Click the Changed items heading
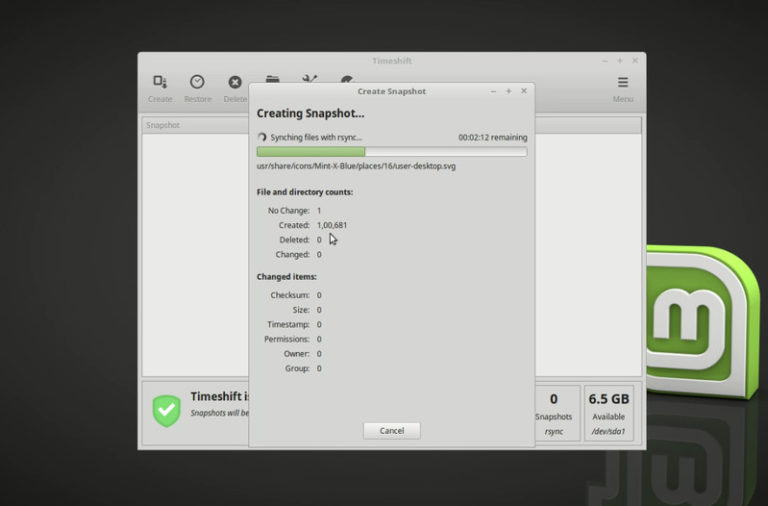768x506 pixels. tap(287, 277)
